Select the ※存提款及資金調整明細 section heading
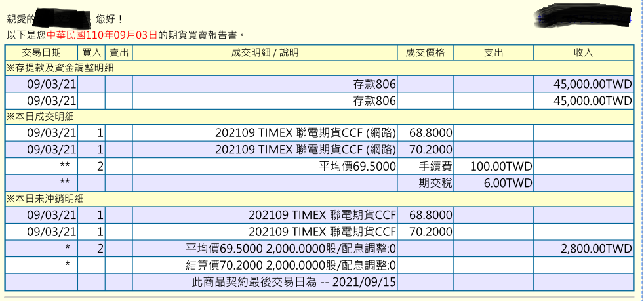 pyautogui.click(x=60, y=68)
